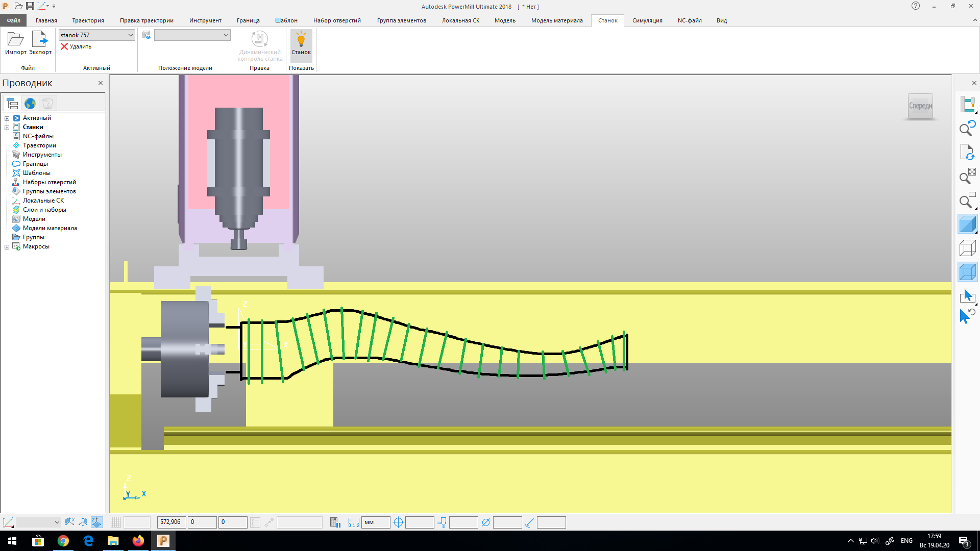Open PowerMill from the Windows taskbar
Viewport: 980px width, 551px height.
[163, 541]
